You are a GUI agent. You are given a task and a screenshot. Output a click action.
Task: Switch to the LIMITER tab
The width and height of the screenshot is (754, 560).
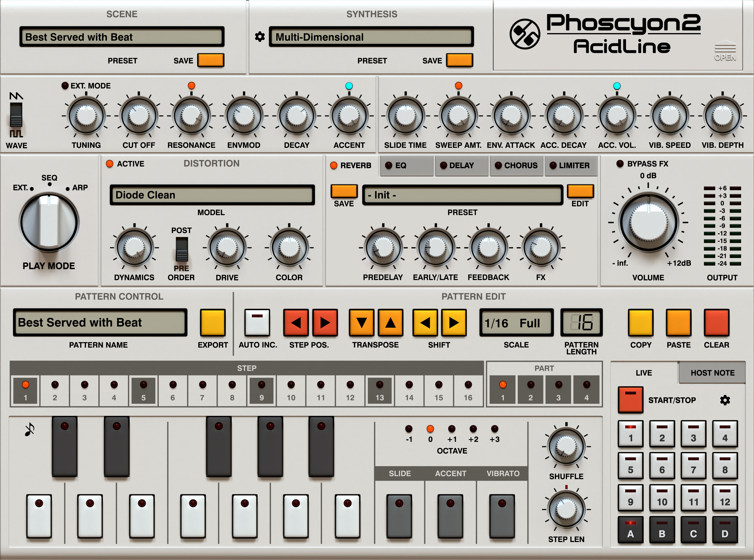[571, 165]
